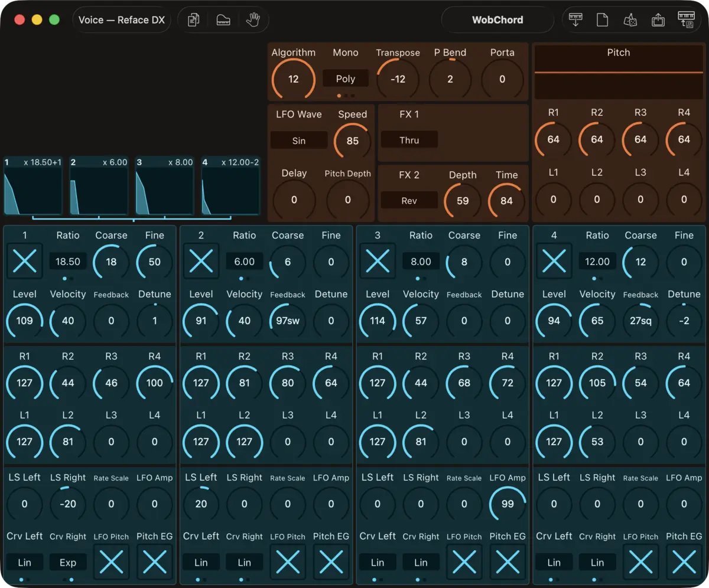Open the LFO Wave Sin selector
This screenshot has height=588, width=709.
299,141
